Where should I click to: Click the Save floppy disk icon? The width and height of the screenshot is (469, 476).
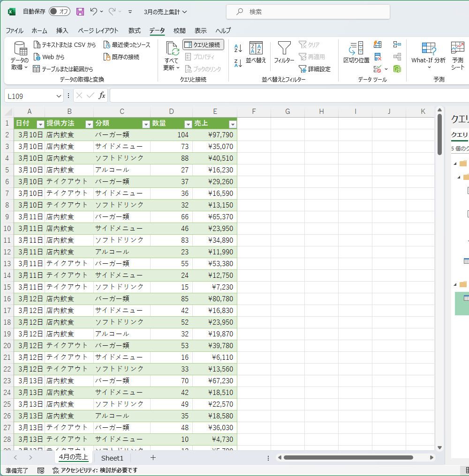[x=80, y=12]
